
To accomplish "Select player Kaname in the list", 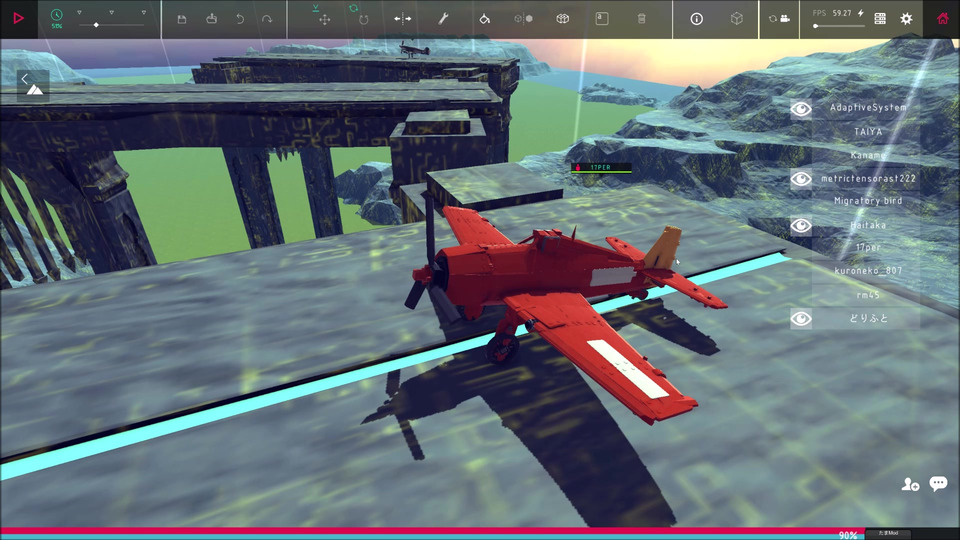I will click(x=868, y=156).
